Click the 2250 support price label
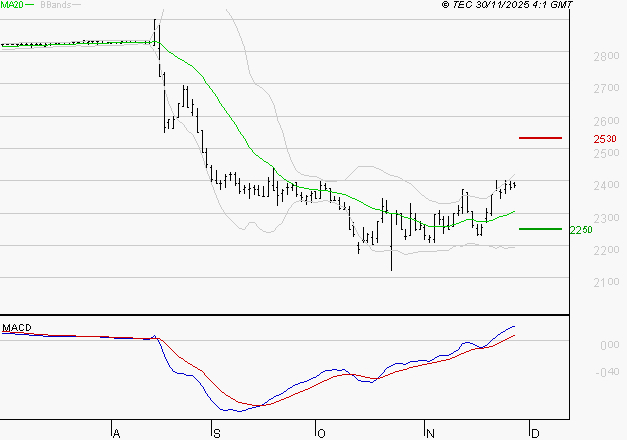 click(x=581, y=230)
